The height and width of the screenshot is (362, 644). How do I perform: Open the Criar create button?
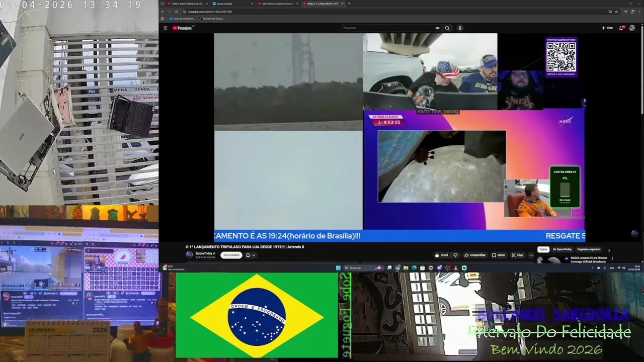[607, 28]
